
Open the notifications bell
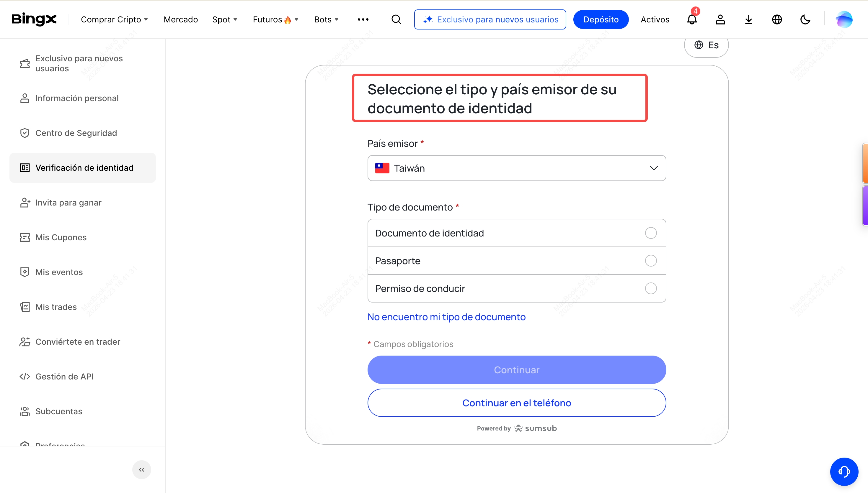(692, 20)
